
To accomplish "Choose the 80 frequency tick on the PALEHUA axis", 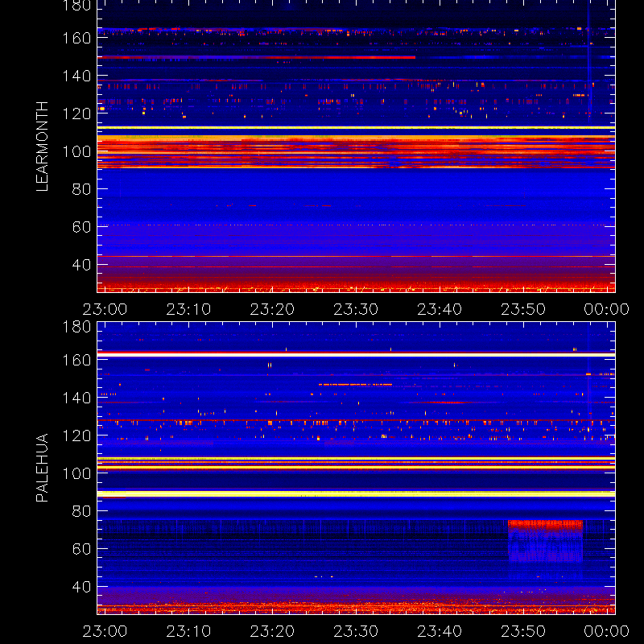I will click(x=81, y=511).
